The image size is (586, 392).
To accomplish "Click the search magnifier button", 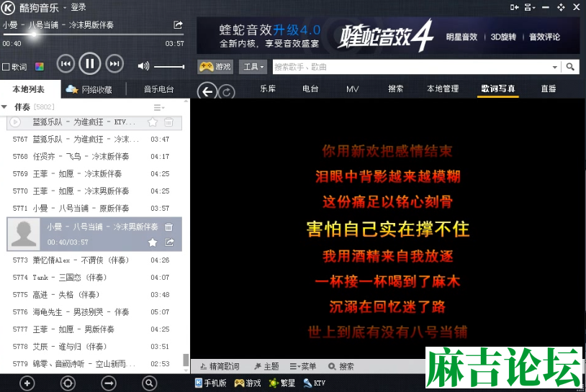I will (x=570, y=67).
